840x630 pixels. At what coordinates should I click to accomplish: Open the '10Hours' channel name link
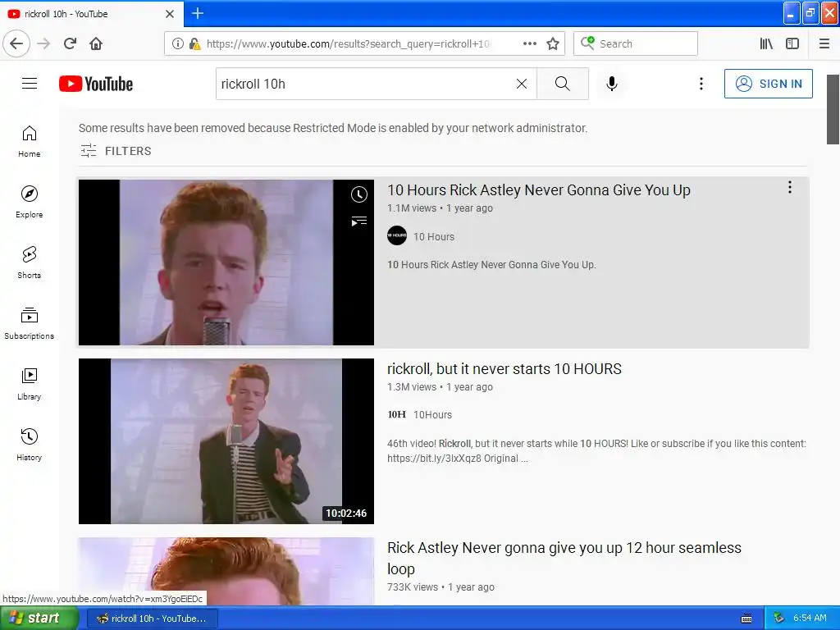point(433,414)
